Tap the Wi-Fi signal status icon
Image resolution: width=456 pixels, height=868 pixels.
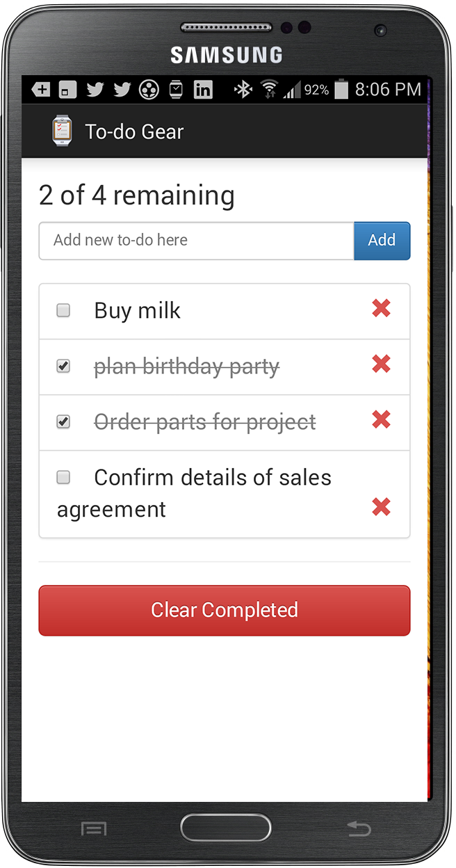click(x=268, y=90)
